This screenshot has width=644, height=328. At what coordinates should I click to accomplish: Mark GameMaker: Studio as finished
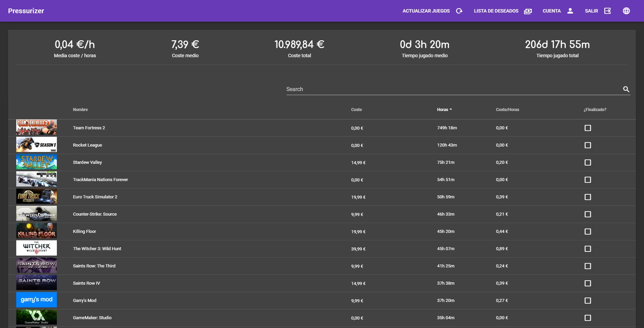[x=588, y=318]
